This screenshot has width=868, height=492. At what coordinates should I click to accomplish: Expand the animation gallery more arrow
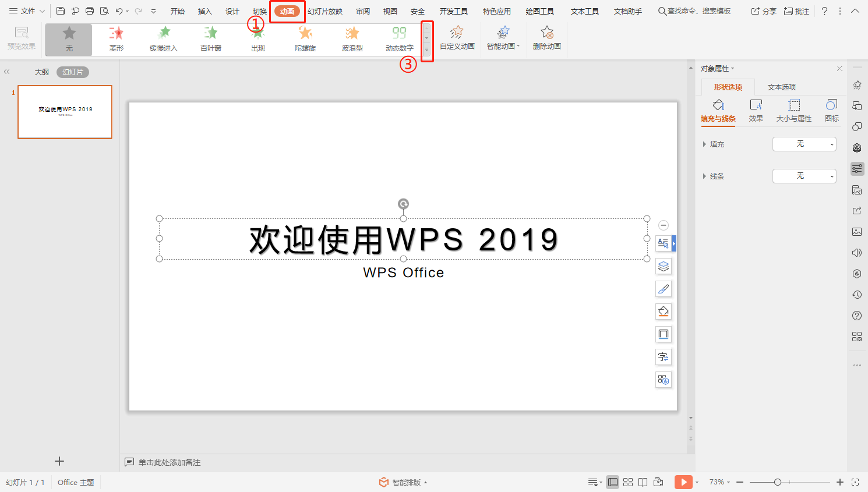(x=427, y=51)
